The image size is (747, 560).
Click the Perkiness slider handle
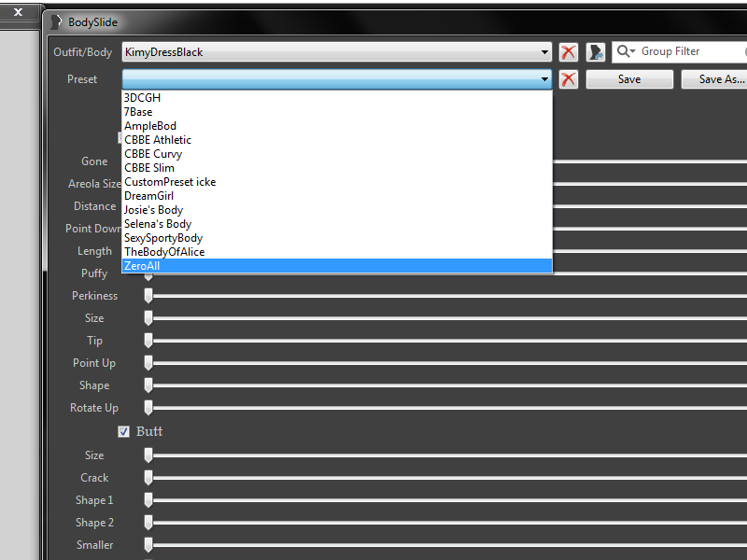coord(148,296)
